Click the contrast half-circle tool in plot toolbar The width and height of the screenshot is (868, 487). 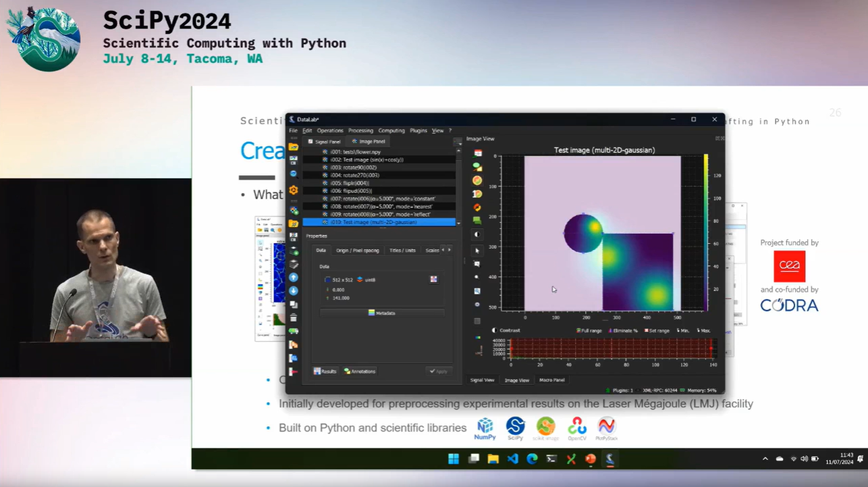click(x=477, y=234)
